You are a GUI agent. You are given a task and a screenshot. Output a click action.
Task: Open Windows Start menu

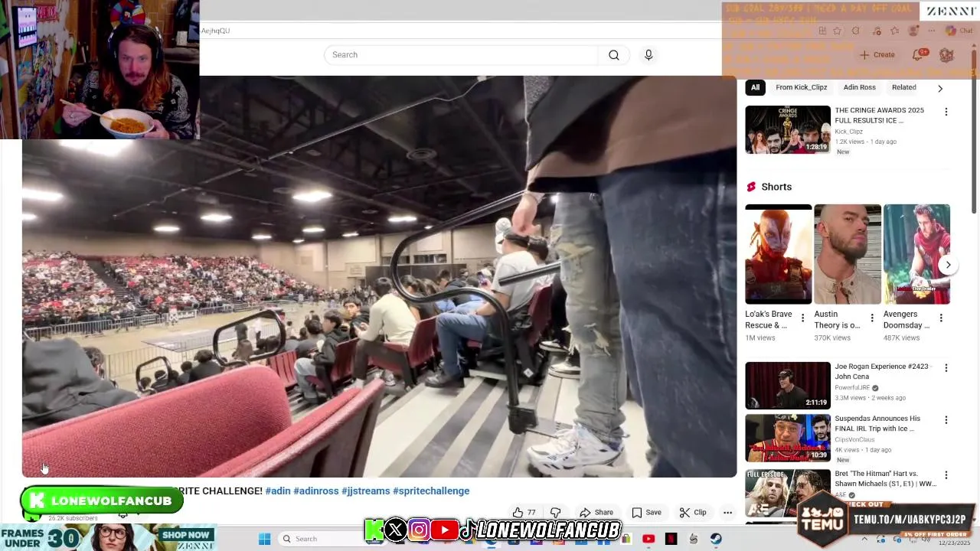coord(264,539)
